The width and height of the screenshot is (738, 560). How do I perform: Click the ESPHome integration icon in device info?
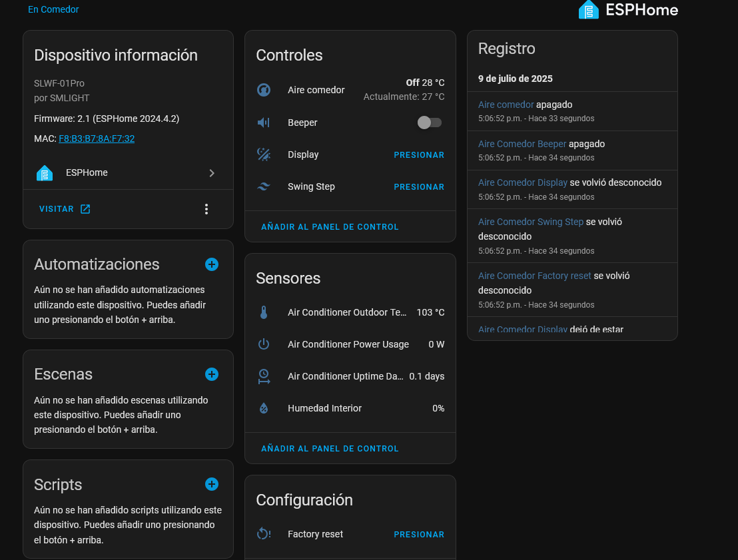(x=45, y=173)
